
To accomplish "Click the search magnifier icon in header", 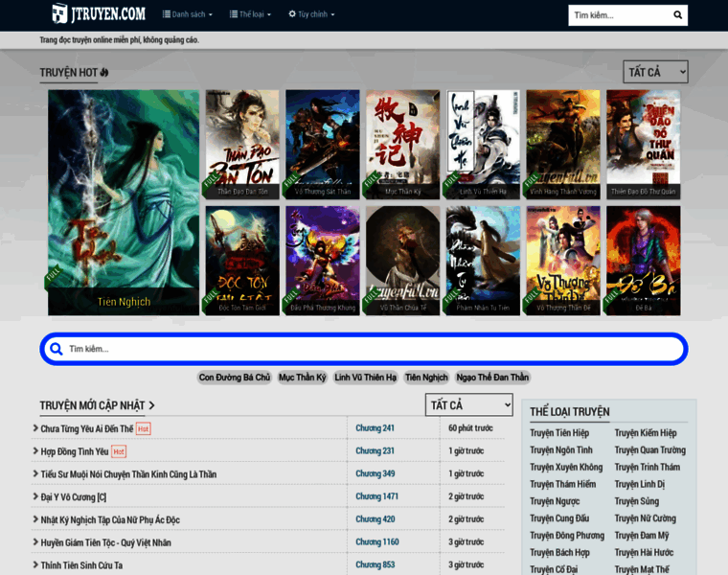I will coord(677,15).
